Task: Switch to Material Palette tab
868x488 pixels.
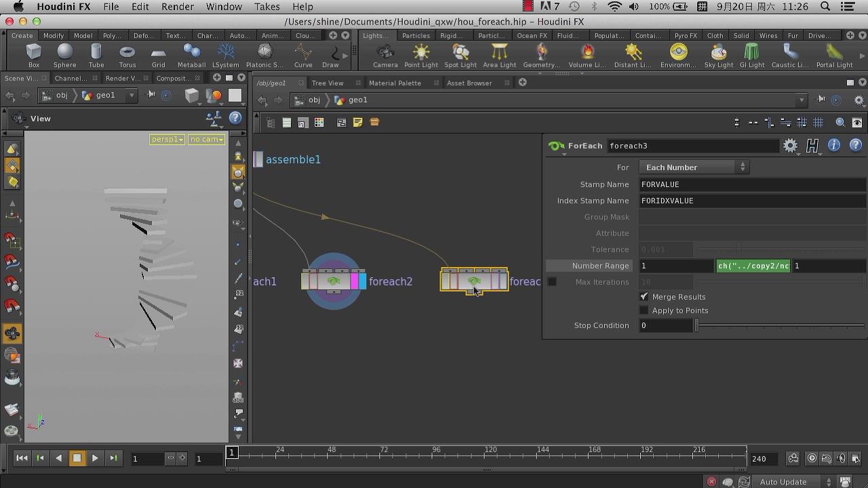Action: point(395,83)
